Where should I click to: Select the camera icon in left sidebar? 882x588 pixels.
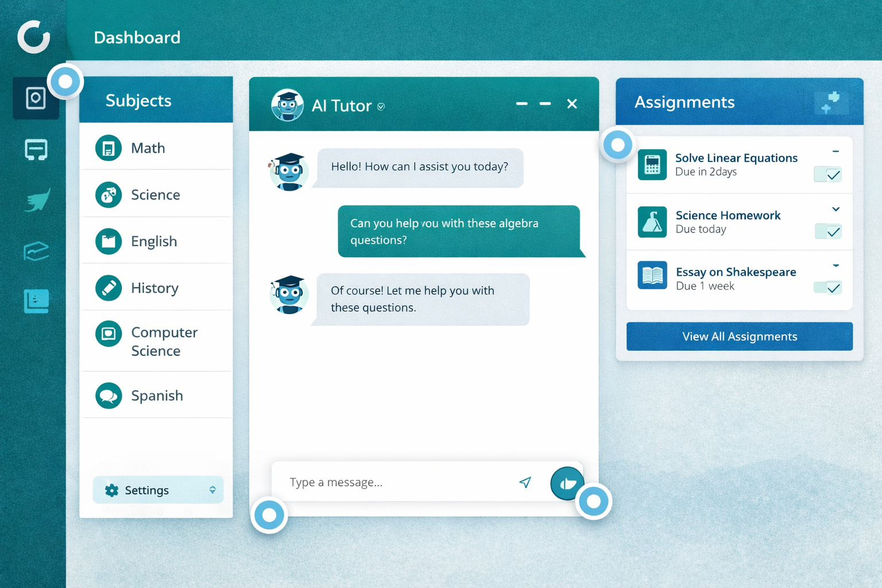(x=36, y=98)
